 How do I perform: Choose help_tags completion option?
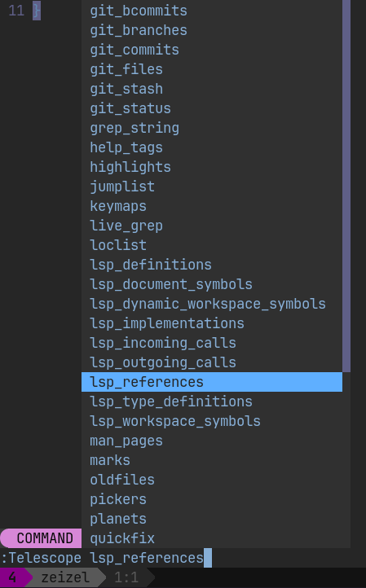(212, 147)
